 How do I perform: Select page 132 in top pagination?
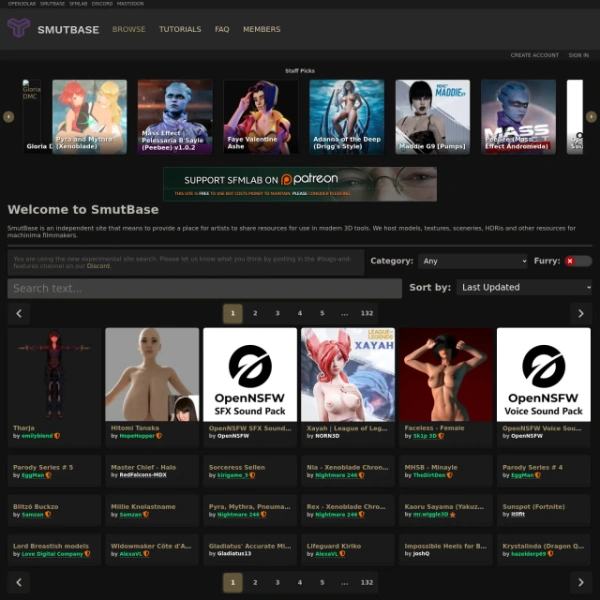point(367,313)
